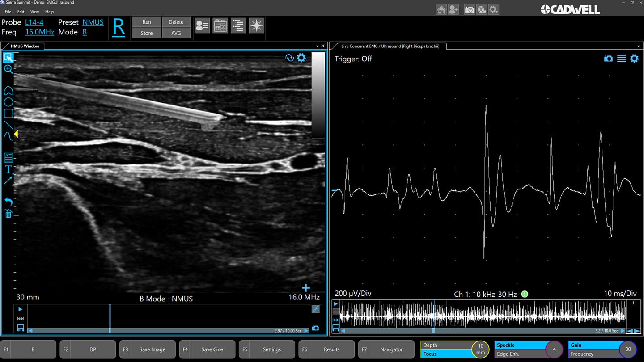Click the Store button

click(147, 33)
